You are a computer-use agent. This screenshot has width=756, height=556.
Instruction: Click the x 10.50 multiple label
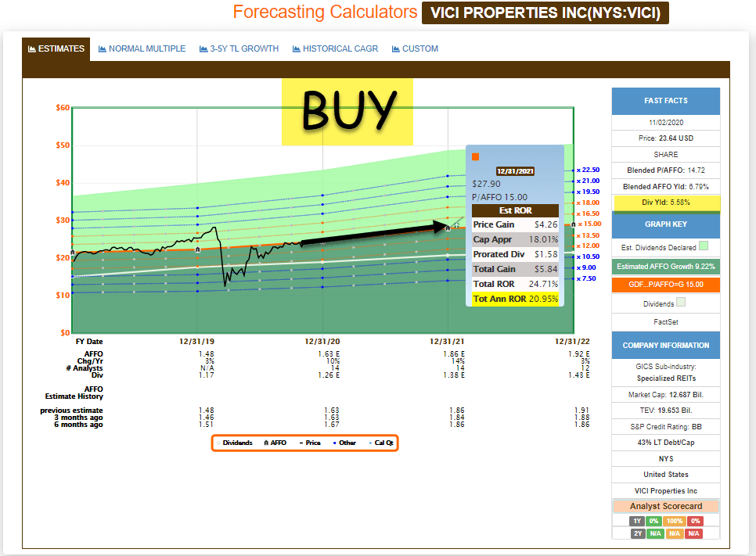tap(589, 256)
